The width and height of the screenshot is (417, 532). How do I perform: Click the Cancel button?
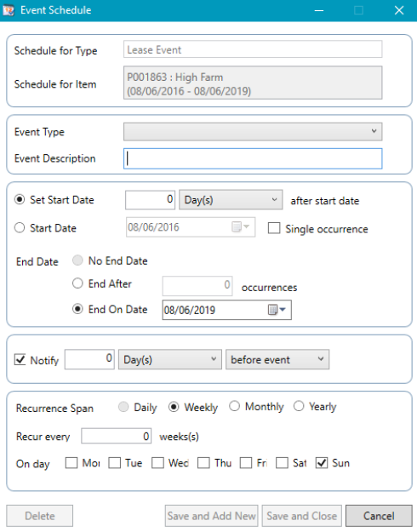(379, 516)
